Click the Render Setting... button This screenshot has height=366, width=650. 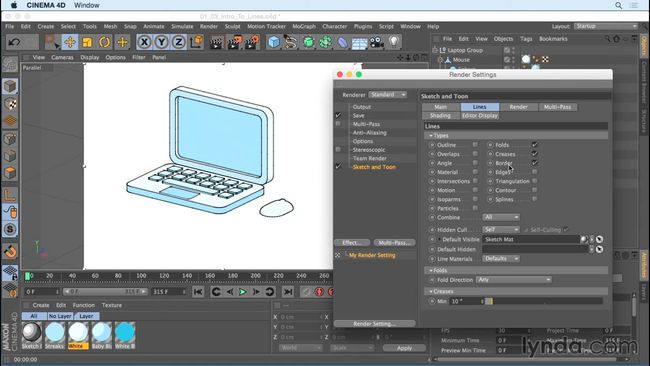(x=374, y=324)
